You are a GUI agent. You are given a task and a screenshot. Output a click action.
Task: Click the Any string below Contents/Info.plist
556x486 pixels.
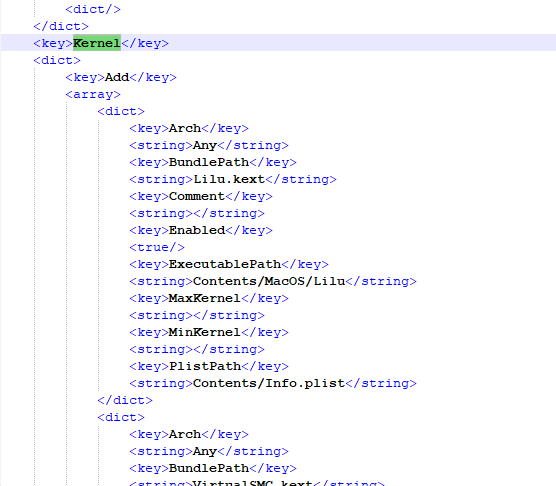[x=209, y=452]
